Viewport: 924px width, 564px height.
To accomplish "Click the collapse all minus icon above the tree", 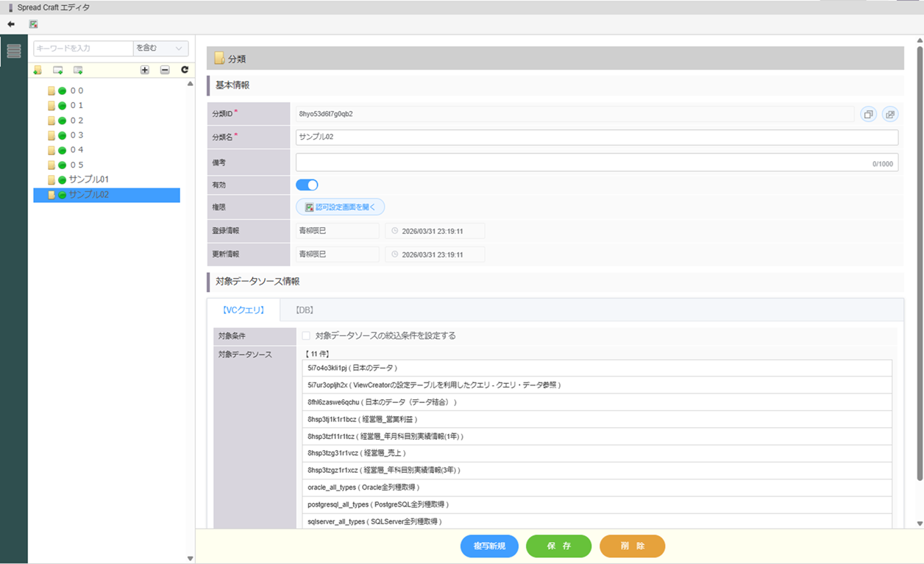I will 165,70.
